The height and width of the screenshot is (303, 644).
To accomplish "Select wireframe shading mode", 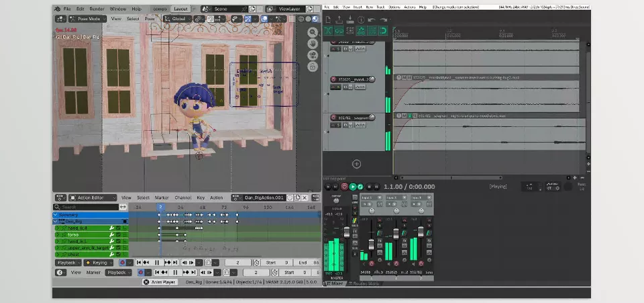I will point(301,19).
